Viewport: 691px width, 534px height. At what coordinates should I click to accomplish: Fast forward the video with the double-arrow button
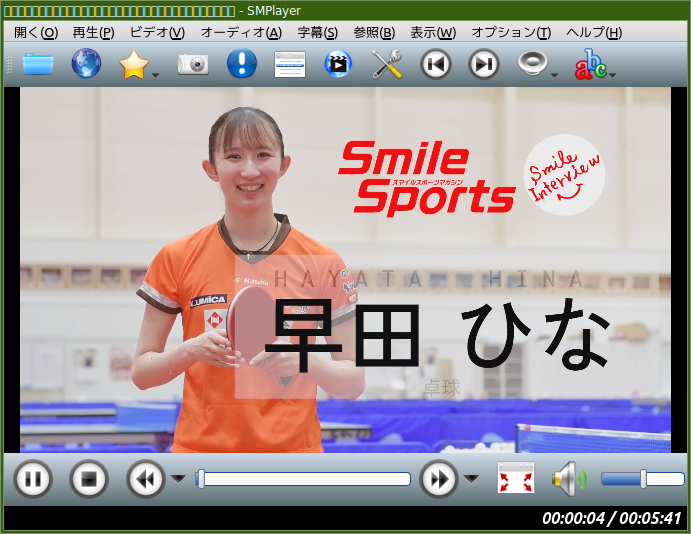(x=439, y=478)
